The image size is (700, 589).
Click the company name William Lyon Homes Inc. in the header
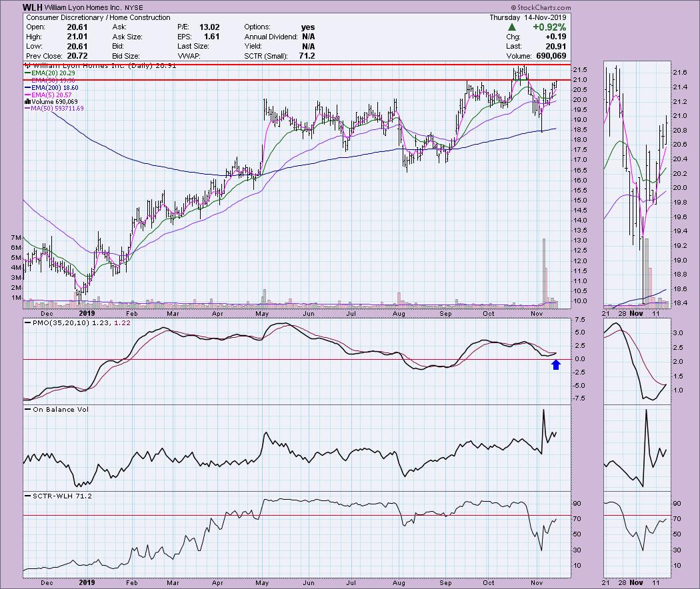click(83, 7)
